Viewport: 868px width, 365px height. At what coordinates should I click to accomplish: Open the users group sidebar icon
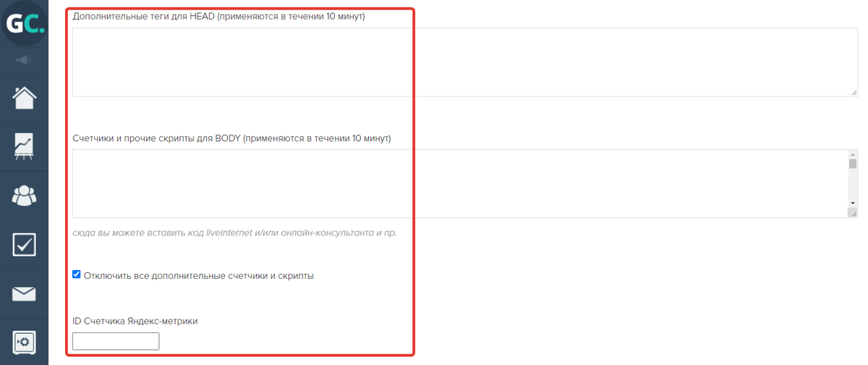(x=24, y=195)
